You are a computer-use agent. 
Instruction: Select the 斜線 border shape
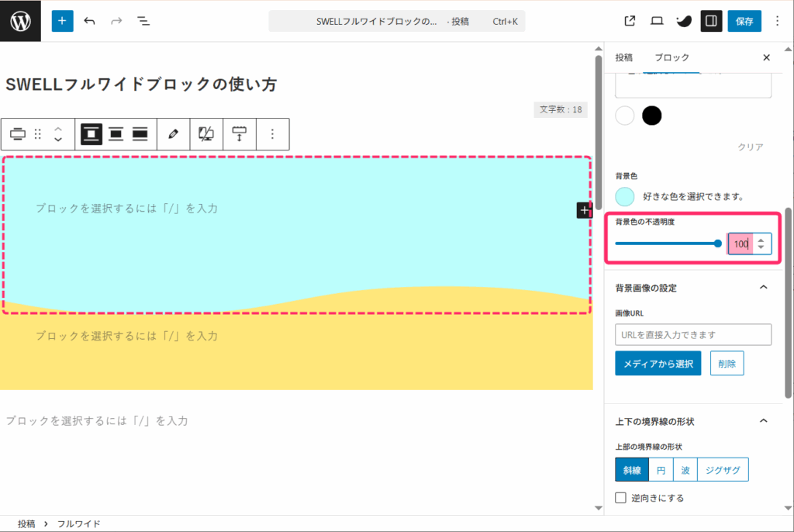pos(632,470)
